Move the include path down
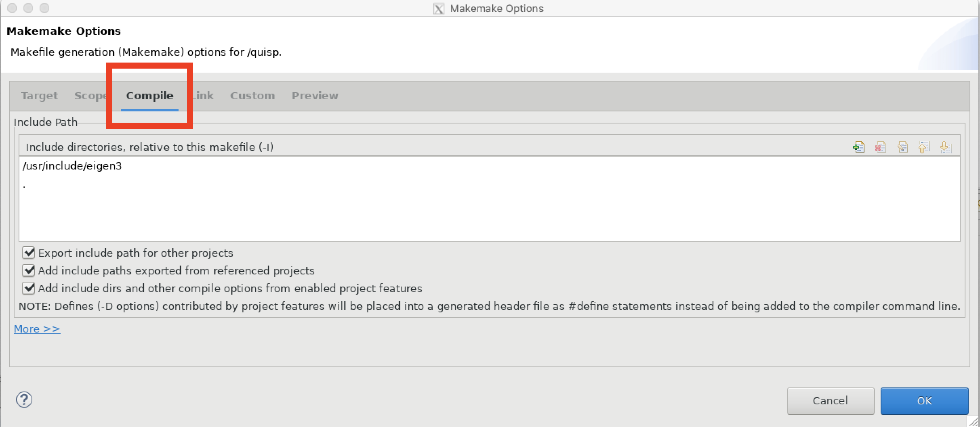980x427 pixels. pyautogui.click(x=945, y=147)
